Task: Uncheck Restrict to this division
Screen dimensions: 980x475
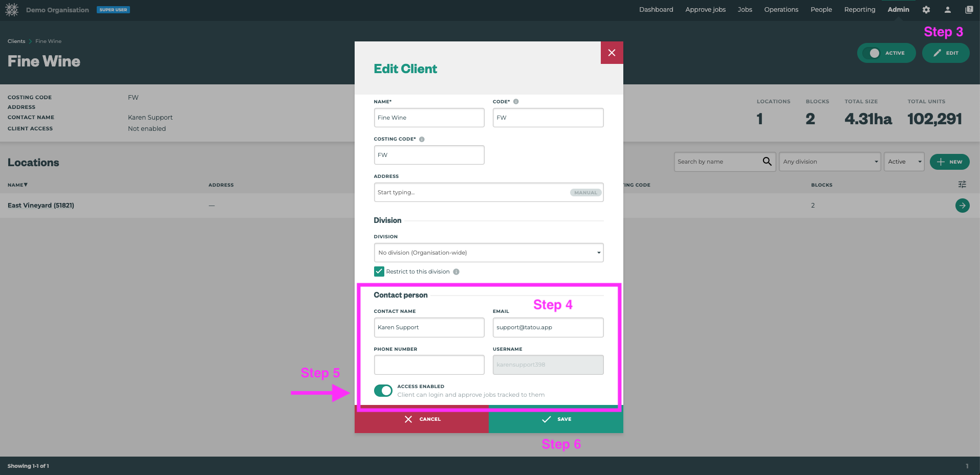Action: [379, 271]
